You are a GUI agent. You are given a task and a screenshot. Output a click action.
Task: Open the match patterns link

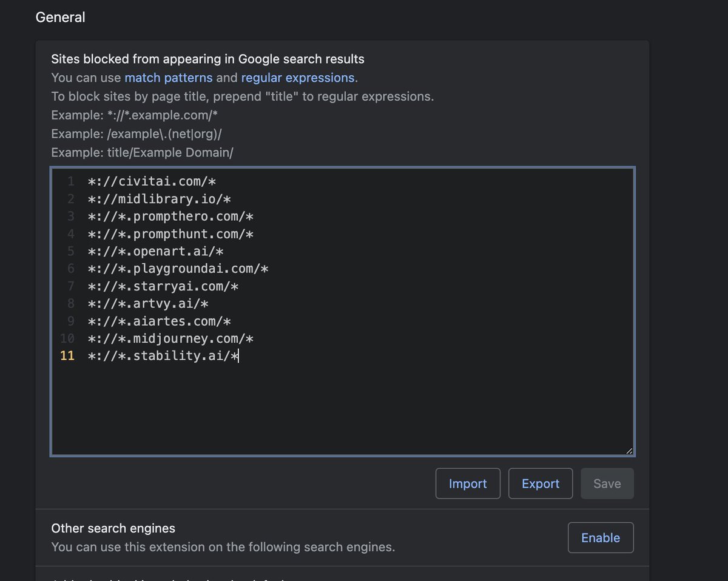pyautogui.click(x=168, y=78)
